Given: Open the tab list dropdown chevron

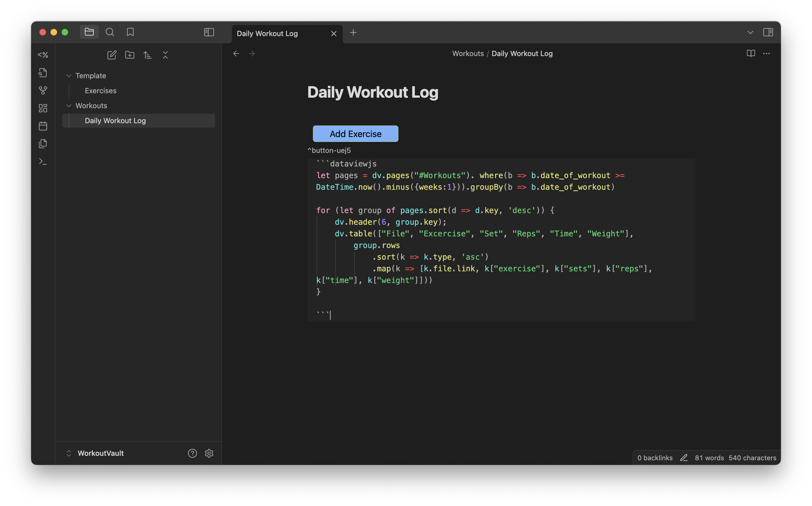Looking at the screenshot, I should tap(750, 32).
